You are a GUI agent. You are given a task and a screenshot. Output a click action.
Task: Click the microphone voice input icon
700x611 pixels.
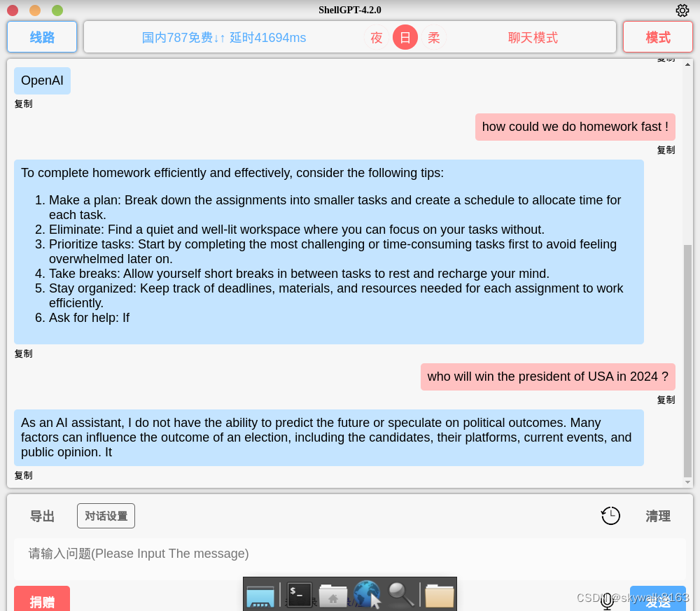(x=607, y=601)
